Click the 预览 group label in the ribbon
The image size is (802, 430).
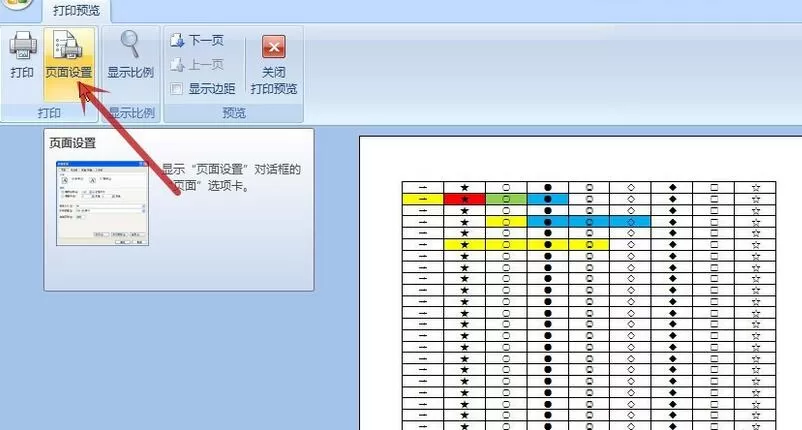[234, 112]
